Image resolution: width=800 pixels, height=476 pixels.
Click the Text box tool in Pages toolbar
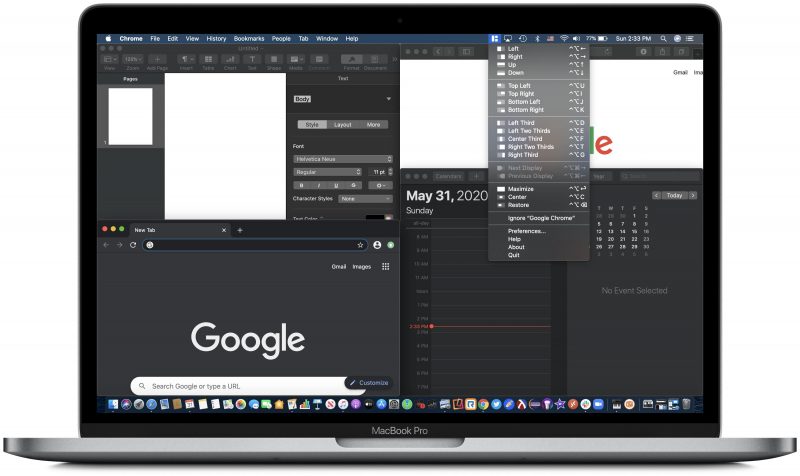point(252,60)
